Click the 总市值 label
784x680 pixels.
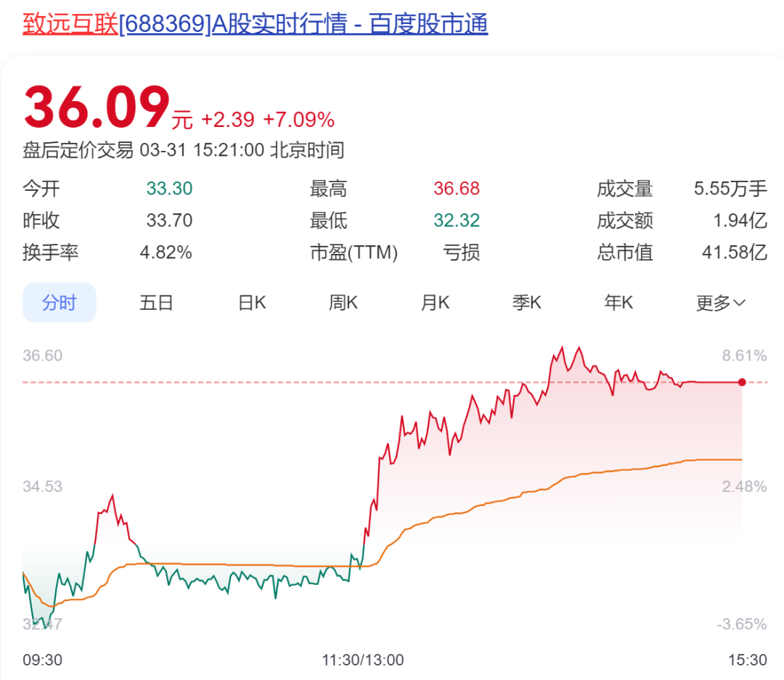625,252
